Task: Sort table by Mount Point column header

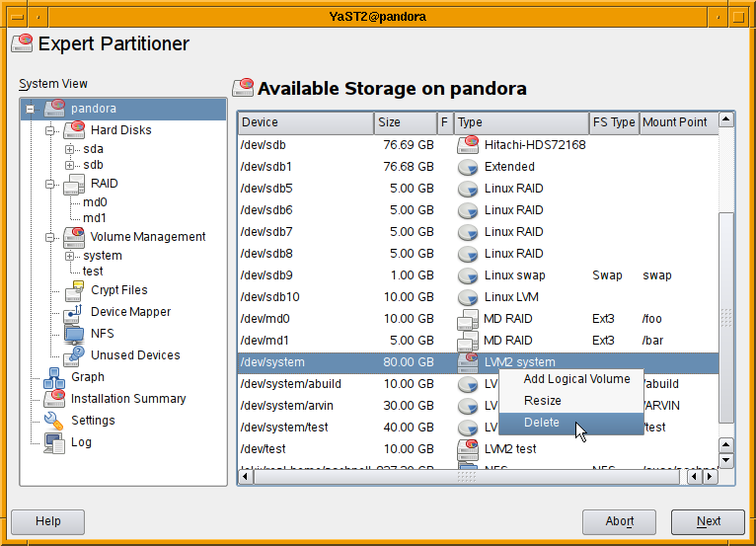Action: tap(678, 122)
